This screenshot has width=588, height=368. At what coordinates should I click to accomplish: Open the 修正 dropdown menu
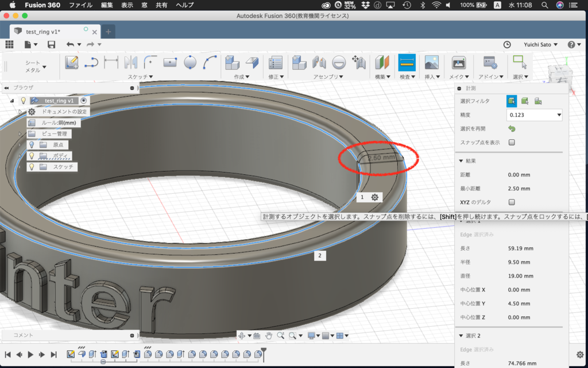click(276, 76)
